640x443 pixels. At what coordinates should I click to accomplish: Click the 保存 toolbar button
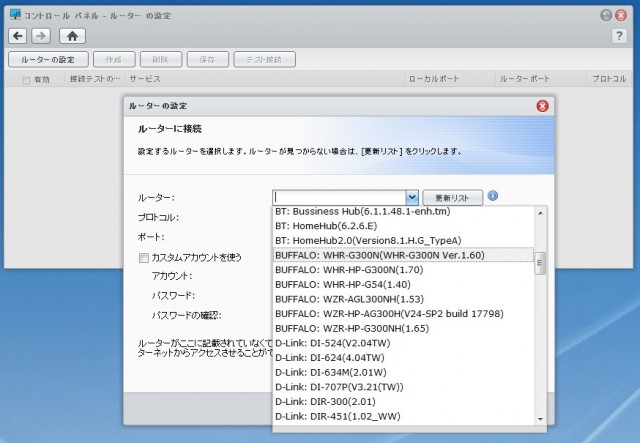(207, 60)
